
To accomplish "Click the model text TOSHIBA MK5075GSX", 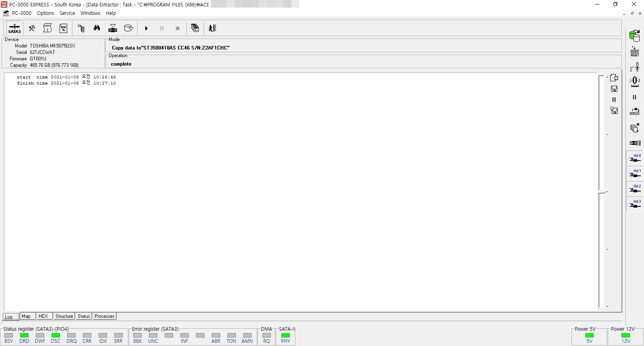I will point(52,46).
